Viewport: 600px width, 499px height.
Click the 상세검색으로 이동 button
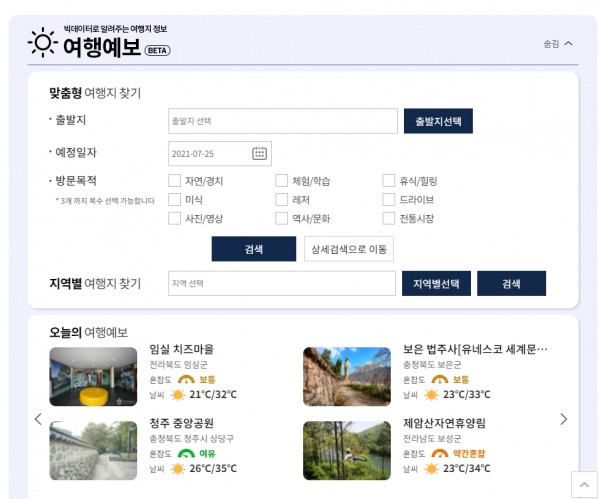pos(349,249)
